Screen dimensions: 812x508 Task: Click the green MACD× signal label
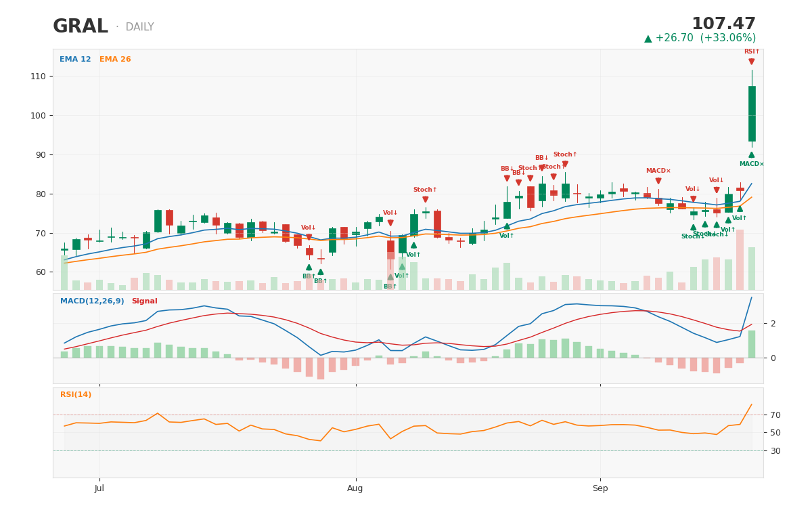[x=752, y=164]
